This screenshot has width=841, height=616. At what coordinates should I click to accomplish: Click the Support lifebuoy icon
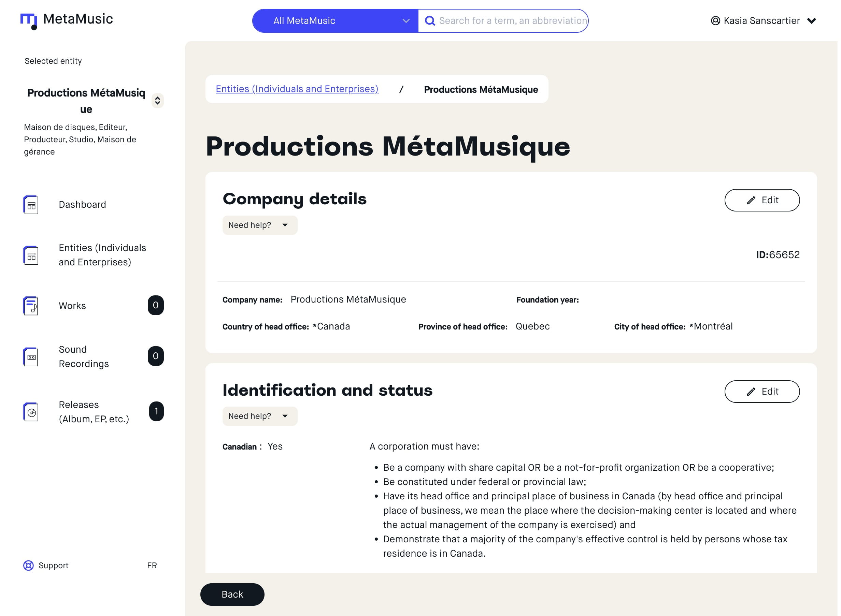28,566
